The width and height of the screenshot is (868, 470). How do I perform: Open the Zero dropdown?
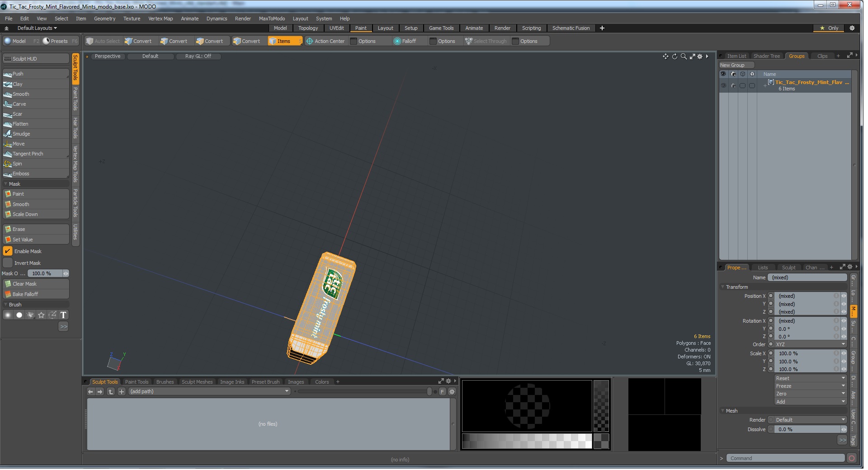coord(811,394)
